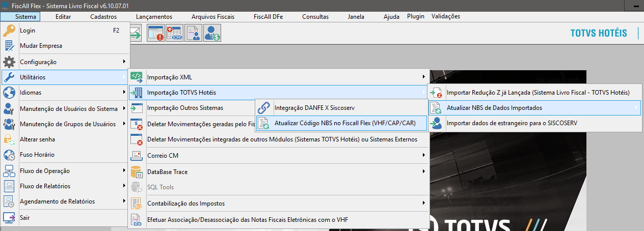Select Atualizar NBS de Dados Importados
This screenshot has height=231, width=644.
point(535,108)
